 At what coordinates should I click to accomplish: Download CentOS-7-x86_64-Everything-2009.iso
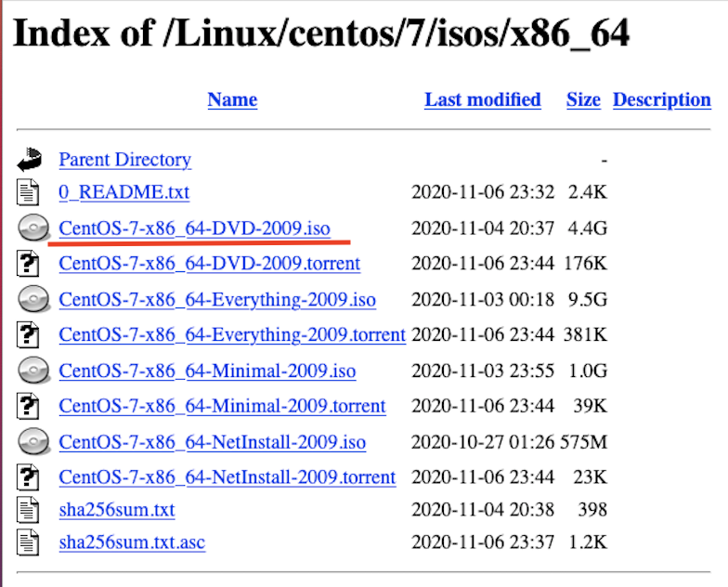pos(217,300)
